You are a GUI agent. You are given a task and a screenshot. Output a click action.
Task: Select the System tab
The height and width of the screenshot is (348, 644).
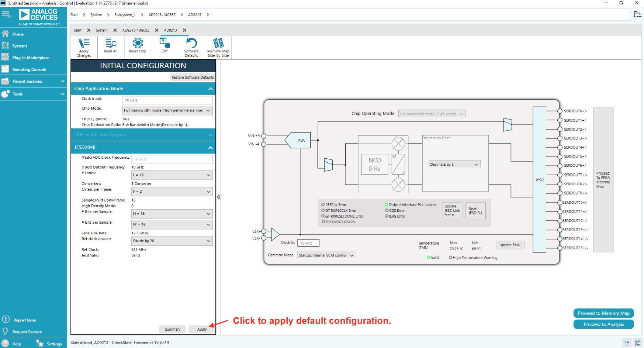coord(101,30)
